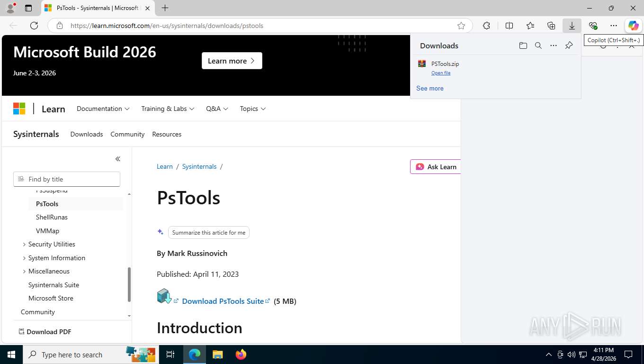Open Sysinternals Suite in contents tree

click(54, 285)
